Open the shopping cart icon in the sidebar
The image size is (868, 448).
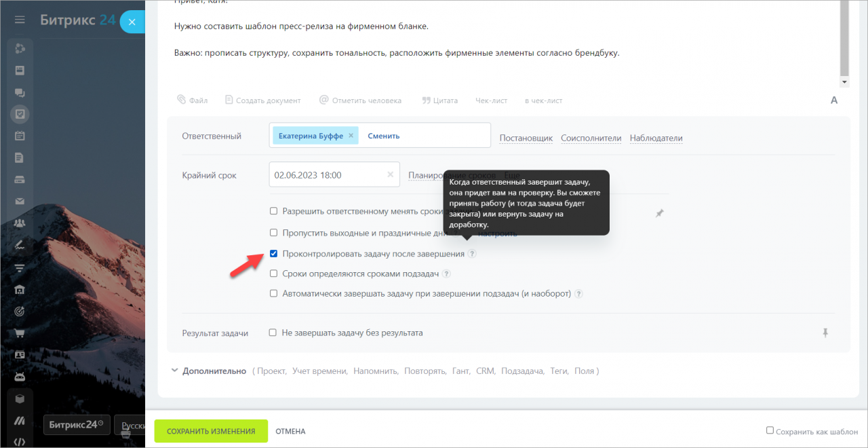click(20, 333)
